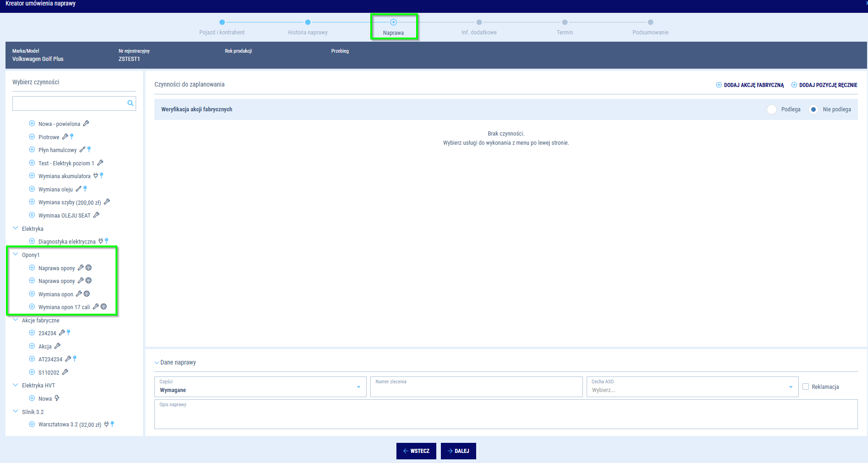Click 'Dodaj akcję fabryczną' link
The height and width of the screenshot is (463, 868).
(x=750, y=85)
